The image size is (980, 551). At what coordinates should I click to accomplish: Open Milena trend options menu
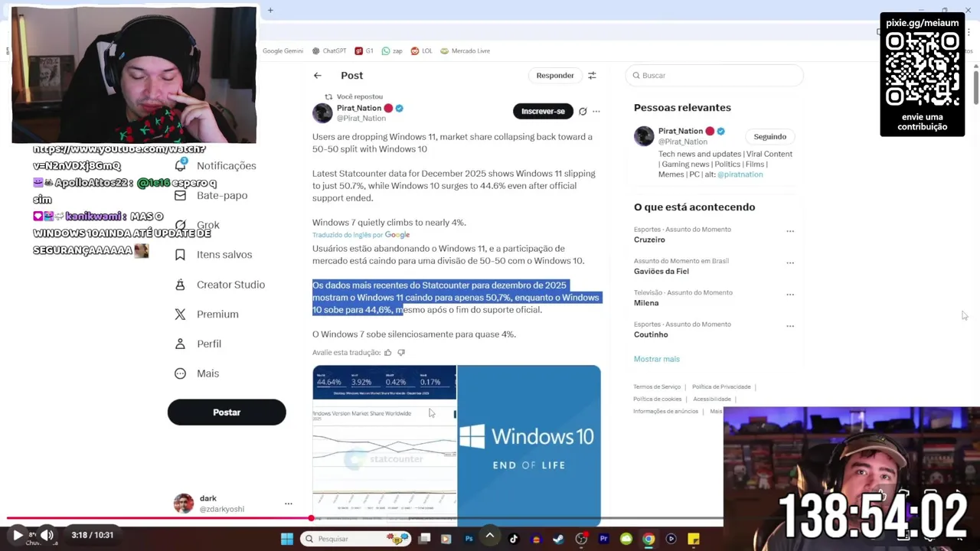tap(790, 294)
